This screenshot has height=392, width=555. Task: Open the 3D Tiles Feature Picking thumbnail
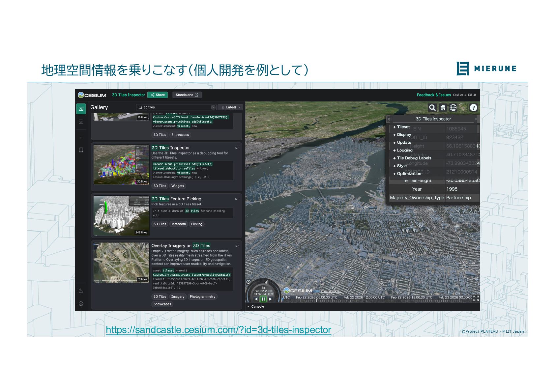(121, 216)
